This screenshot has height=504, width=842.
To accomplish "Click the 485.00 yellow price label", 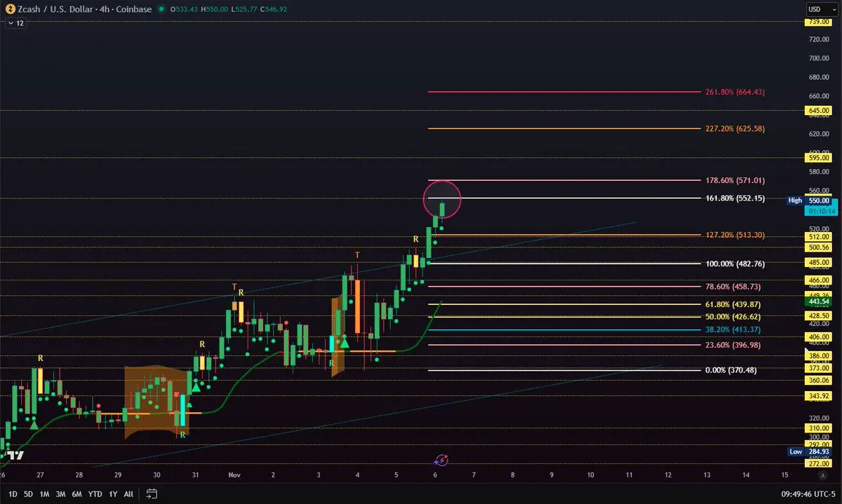I will (x=817, y=262).
